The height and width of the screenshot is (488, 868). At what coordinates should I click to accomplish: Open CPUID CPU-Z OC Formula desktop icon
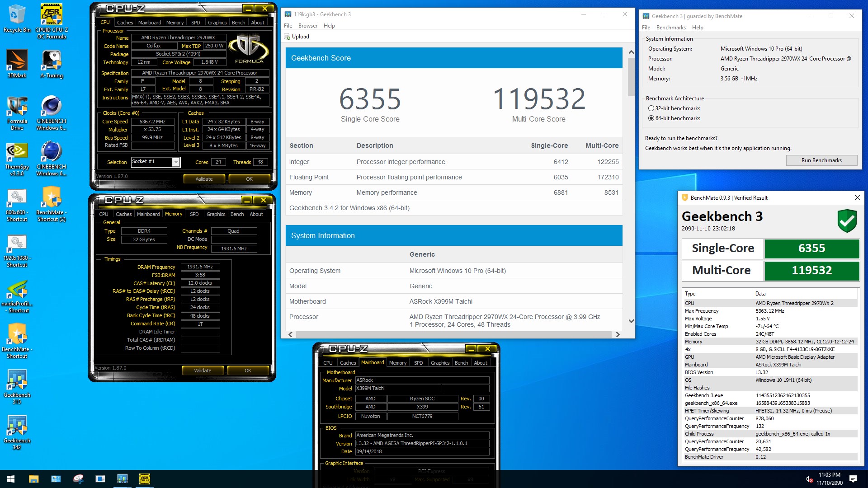click(51, 21)
